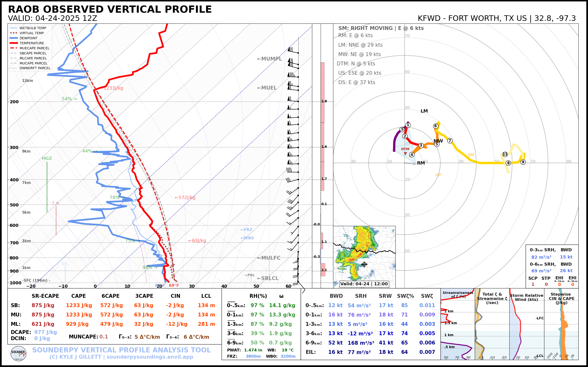
Task: Click hodograph height marker 6
Action: coord(436,126)
